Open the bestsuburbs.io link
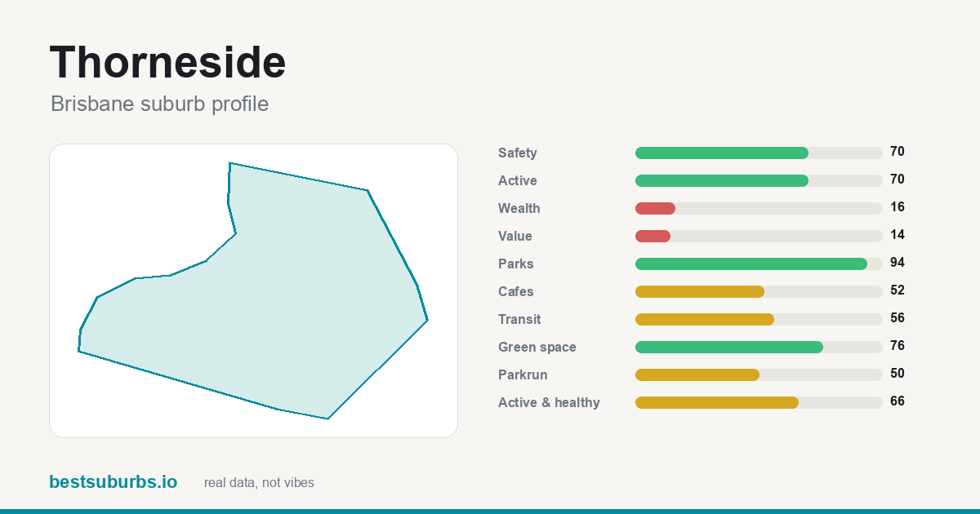Screen dimensions: 980x514 (x=113, y=482)
